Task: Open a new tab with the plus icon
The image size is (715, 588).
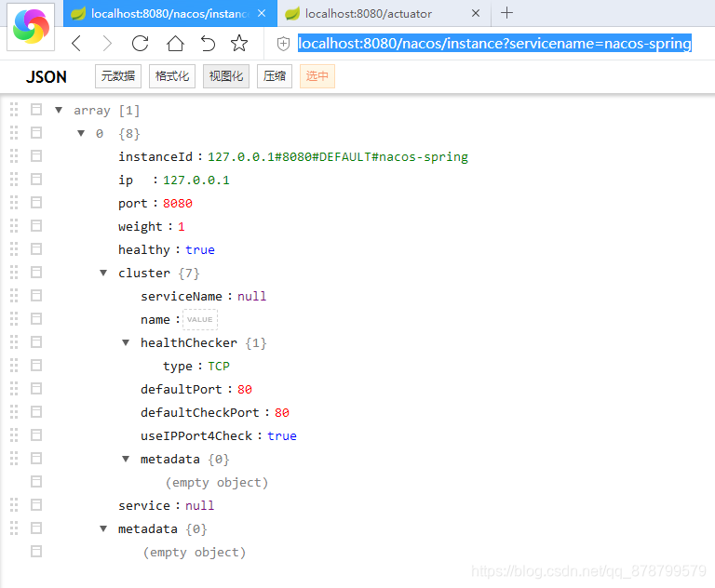Action: (x=506, y=13)
